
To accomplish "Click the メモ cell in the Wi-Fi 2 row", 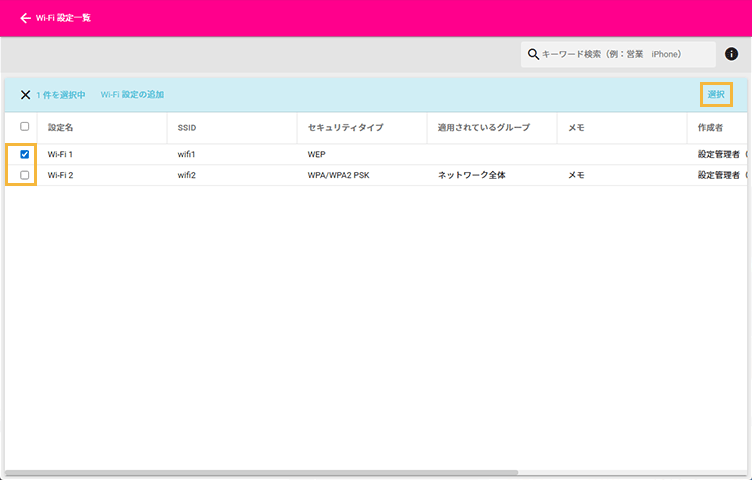I will tap(576, 176).
